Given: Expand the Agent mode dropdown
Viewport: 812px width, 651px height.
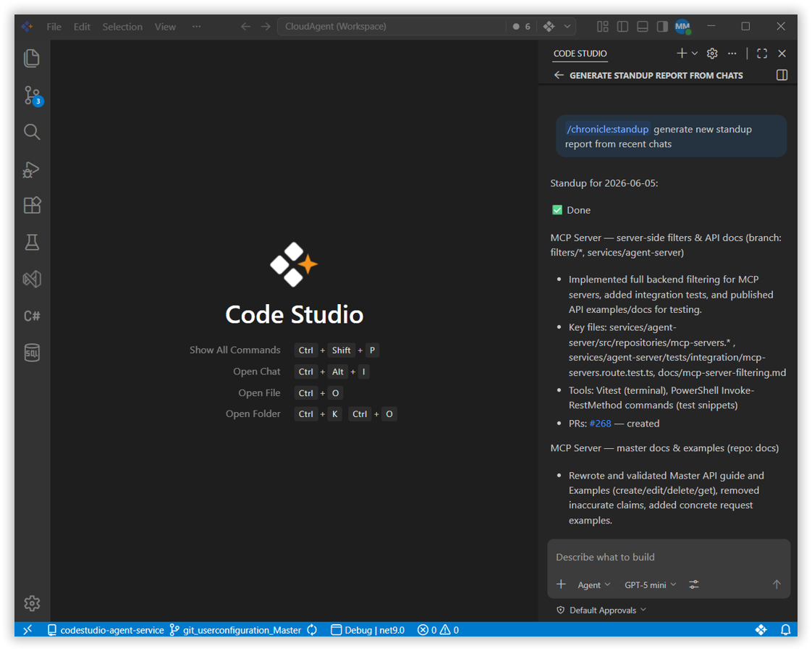Looking at the screenshot, I should click(594, 584).
